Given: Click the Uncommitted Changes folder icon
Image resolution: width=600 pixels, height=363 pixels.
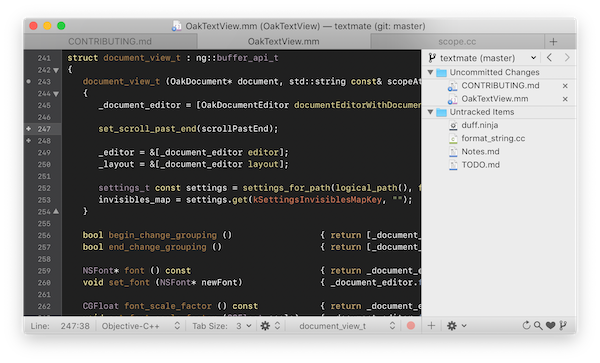Looking at the screenshot, I should [x=441, y=72].
